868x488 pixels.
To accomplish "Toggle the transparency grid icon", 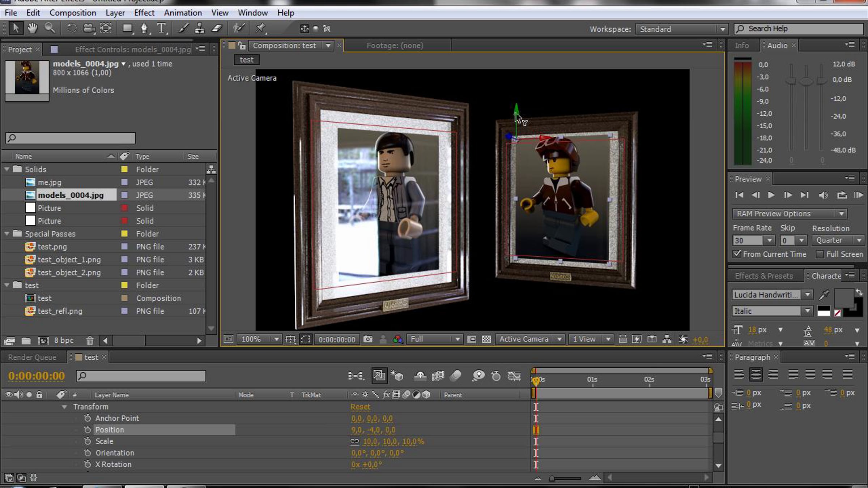I will point(486,339).
